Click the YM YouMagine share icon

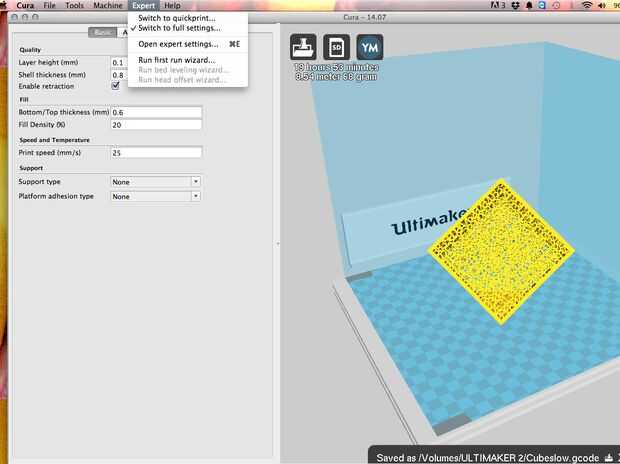point(370,47)
